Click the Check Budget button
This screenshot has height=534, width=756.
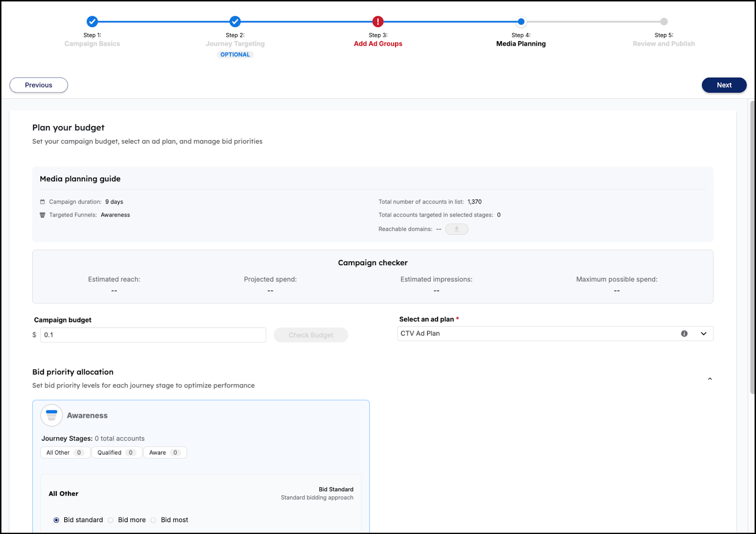311,335
